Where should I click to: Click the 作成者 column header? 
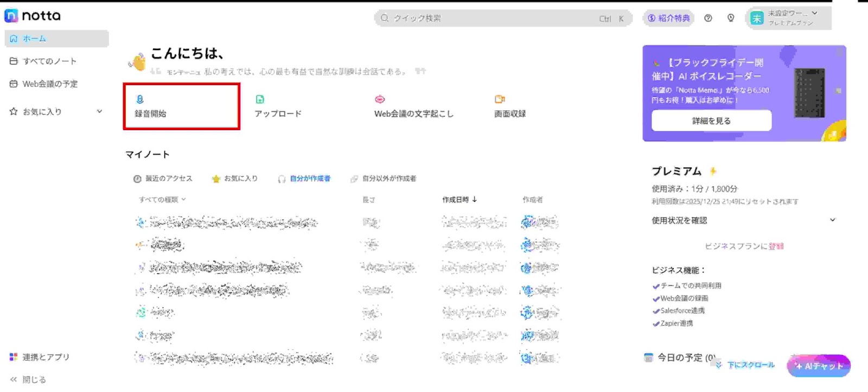tap(532, 200)
